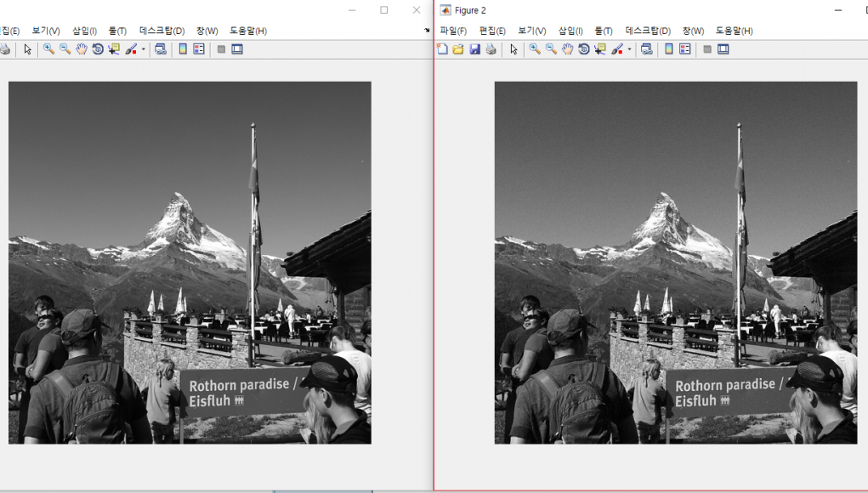Open 툴(T) menu in left figure window
The width and height of the screenshot is (868, 493).
click(x=117, y=31)
